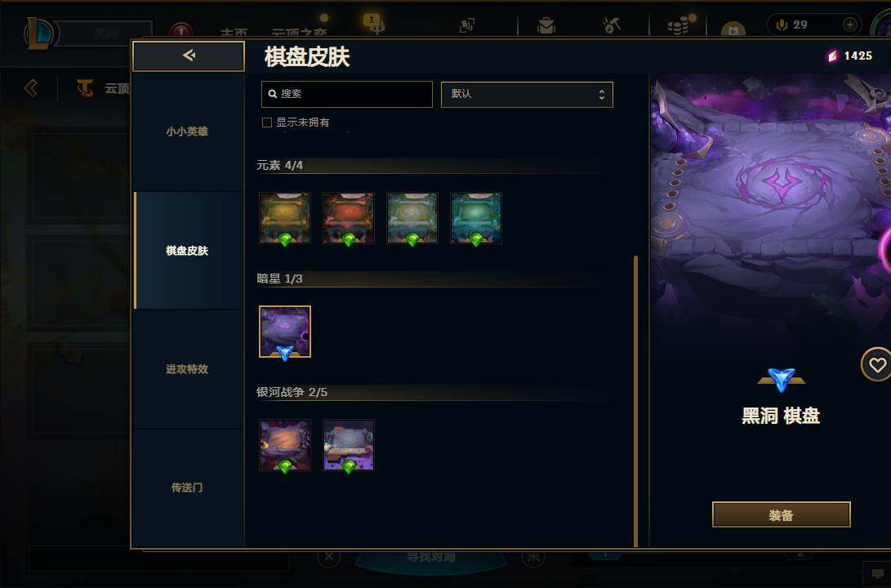This screenshot has width=891, height=588.
Task: Open the loot inventory backpack icon
Action: [x=546, y=25]
